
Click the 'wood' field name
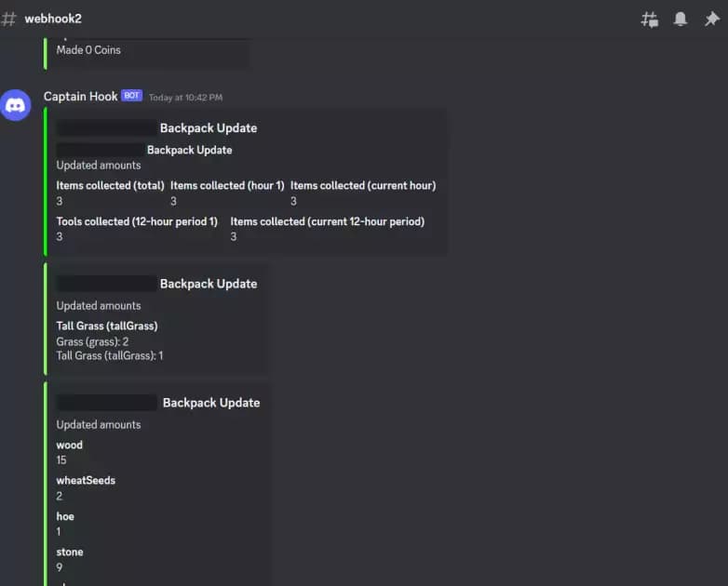(x=69, y=446)
